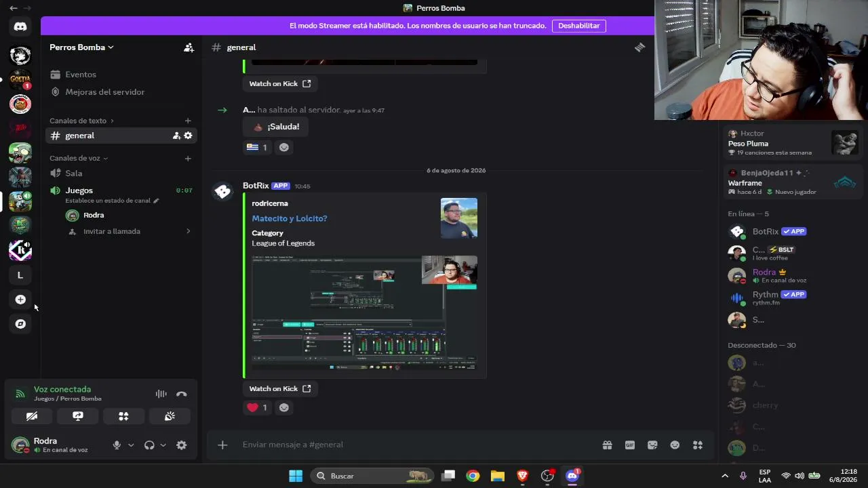
Task: Open the Discover servers compass icon
Action: [20, 324]
